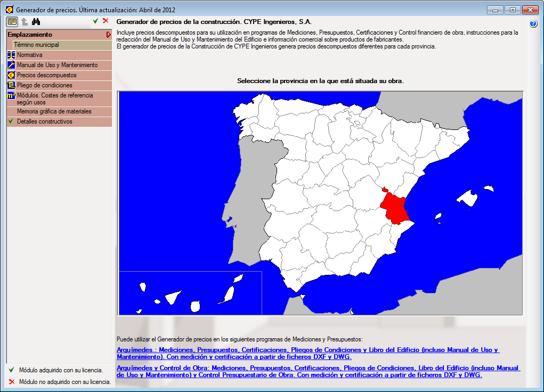Click the m² icon for Módulos
The image size is (544, 392).
(x=11, y=95)
